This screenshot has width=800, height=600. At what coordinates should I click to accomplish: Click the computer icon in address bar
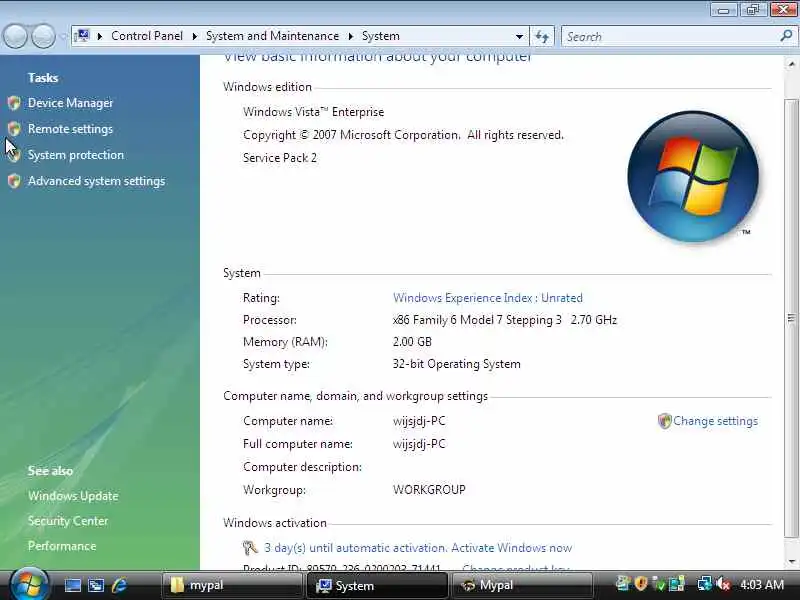pyautogui.click(x=82, y=36)
